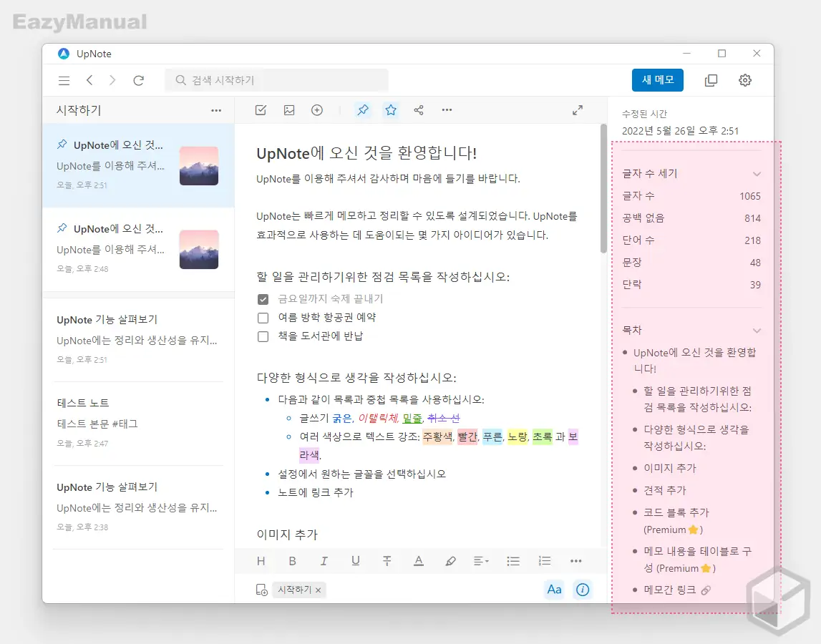Click the 푸른 highlighted word
The width and height of the screenshot is (821, 644).
[492, 436]
